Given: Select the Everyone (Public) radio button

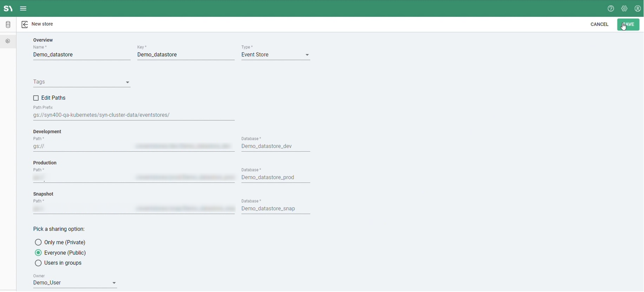Looking at the screenshot, I should [x=38, y=253].
